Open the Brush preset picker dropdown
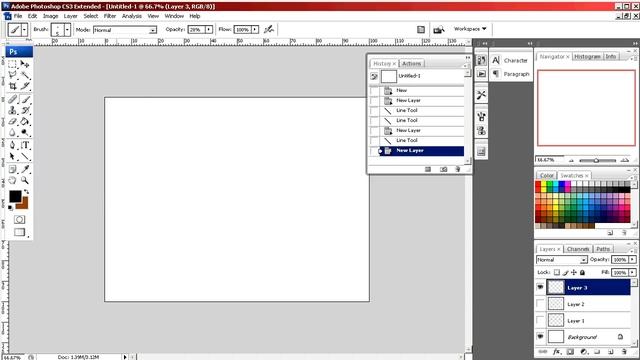This screenshot has height=360, width=640. pyautogui.click(x=67, y=30)
